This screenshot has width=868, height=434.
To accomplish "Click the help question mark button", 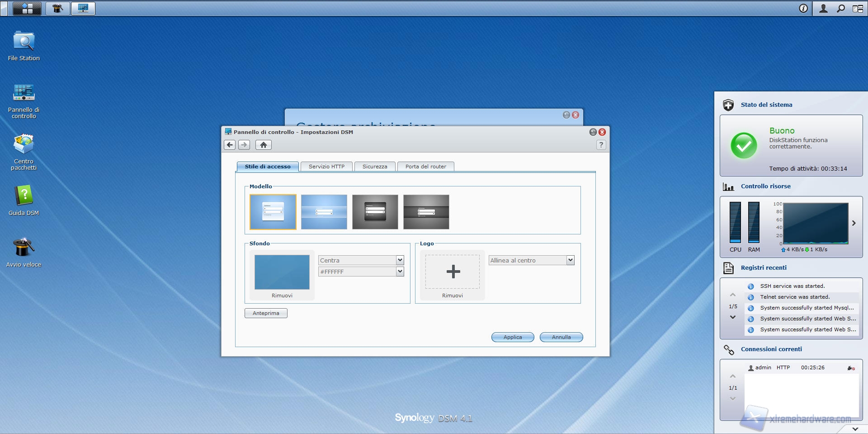I will point(601,145).
